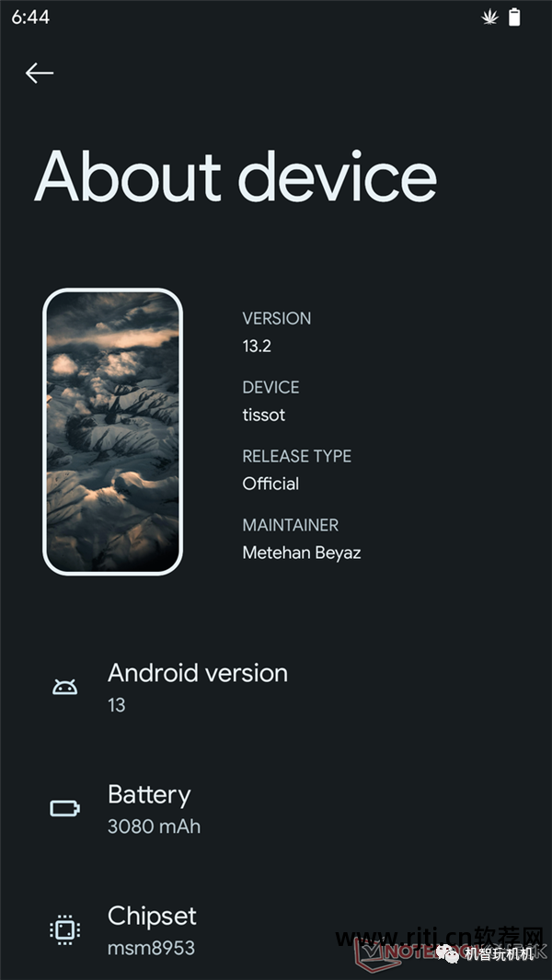Tap the RELEASE TYPE Official field
Image resolution: width=552 pixels, height=980 pixels.
(296, 470)
